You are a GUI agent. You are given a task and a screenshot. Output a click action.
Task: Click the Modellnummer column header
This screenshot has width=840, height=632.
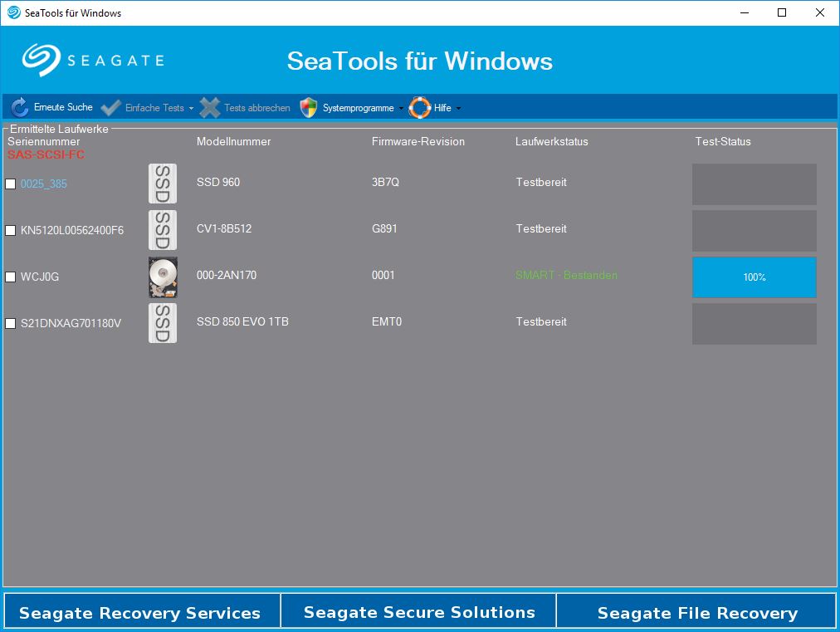(233, 141)
